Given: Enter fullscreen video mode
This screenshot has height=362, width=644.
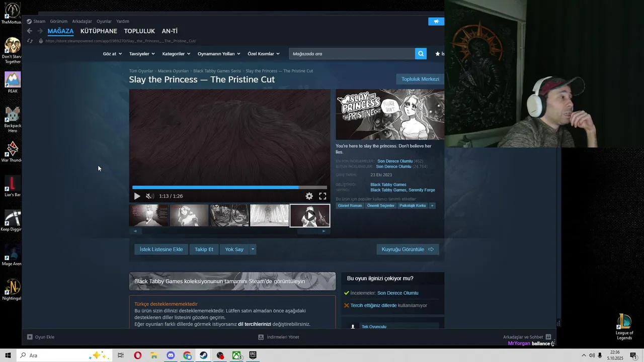Looking at the screenshot, I should coord(323,196).
